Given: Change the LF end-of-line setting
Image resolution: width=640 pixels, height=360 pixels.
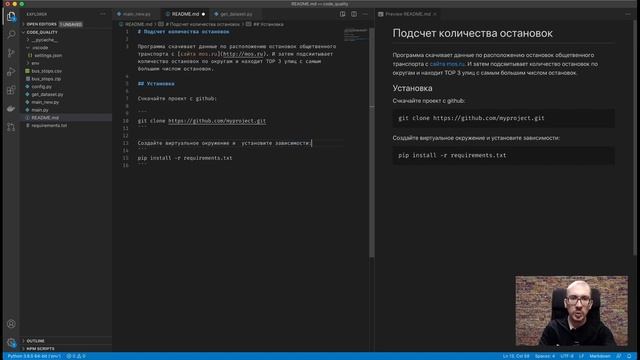Looking at the screenshot, I should point(581,356).
